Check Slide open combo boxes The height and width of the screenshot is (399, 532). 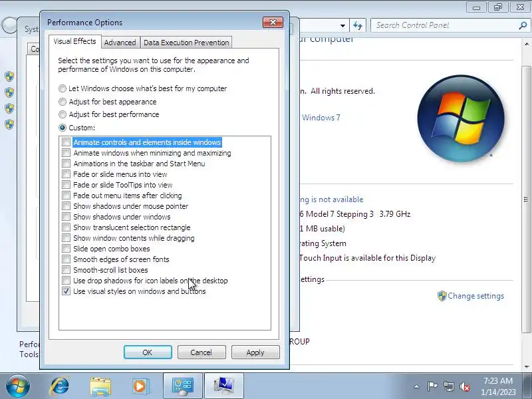coord(66,249)
